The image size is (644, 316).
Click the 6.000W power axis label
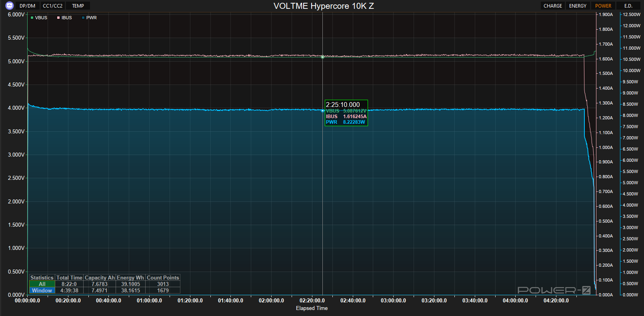[x=630, y=160]
